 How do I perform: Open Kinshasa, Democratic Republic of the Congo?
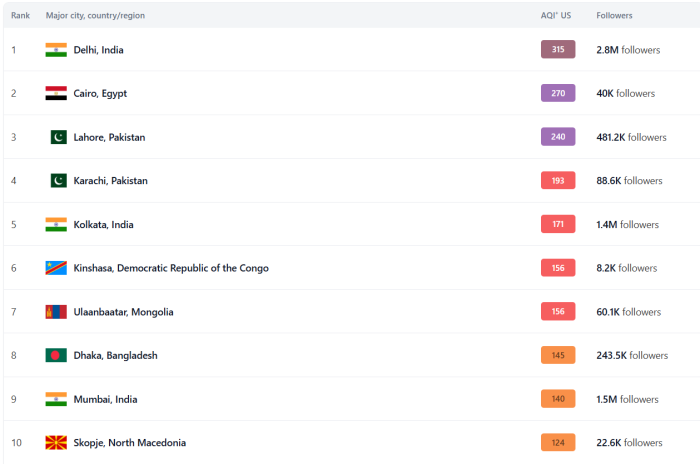[x=170, y=268]
